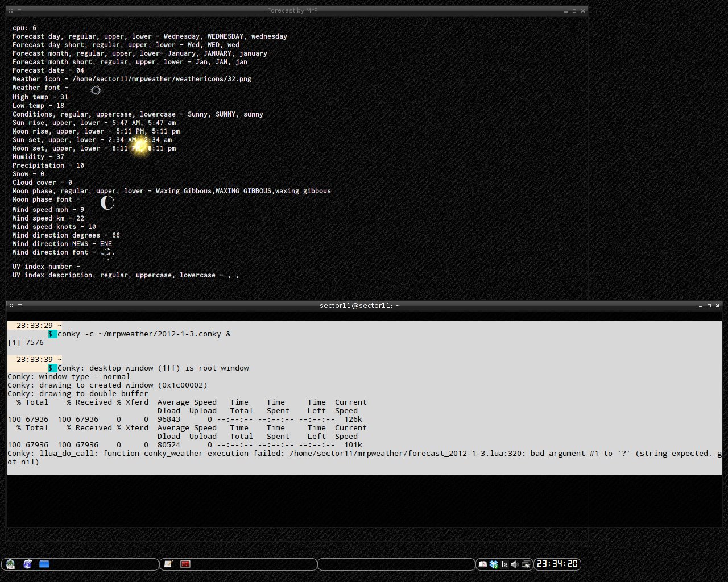Click the 96843 average download speed value
This screenshot has height=582, width=728.
169,419
